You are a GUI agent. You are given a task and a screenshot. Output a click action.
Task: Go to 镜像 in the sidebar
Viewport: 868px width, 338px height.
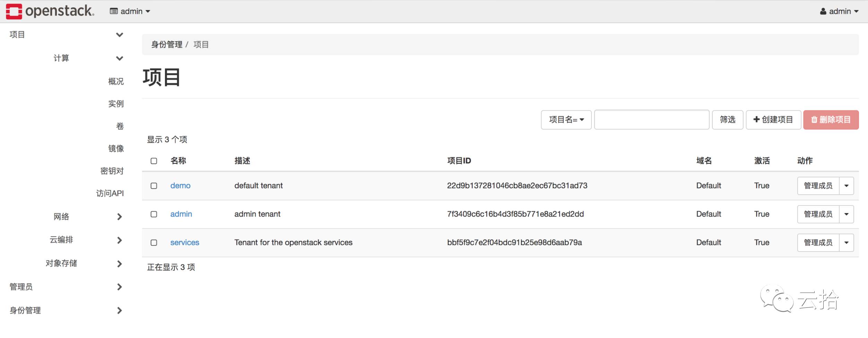click(x=116, y=149)
